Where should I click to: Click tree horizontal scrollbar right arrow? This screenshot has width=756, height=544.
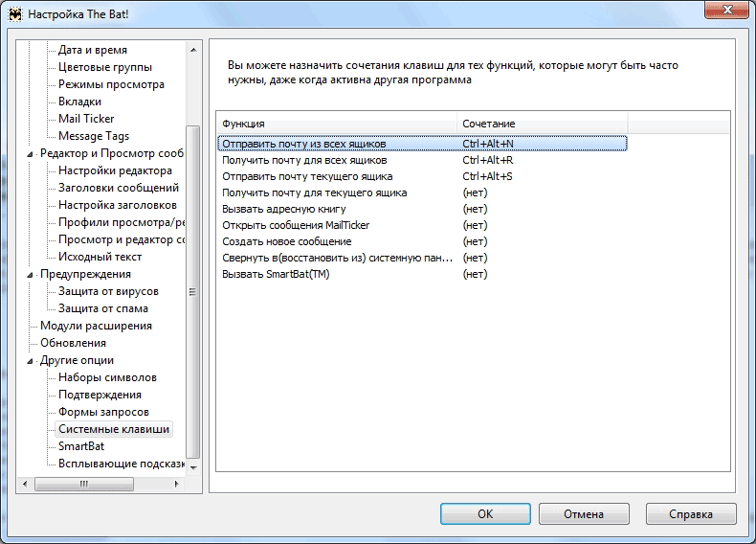click(x=176, y=484)
